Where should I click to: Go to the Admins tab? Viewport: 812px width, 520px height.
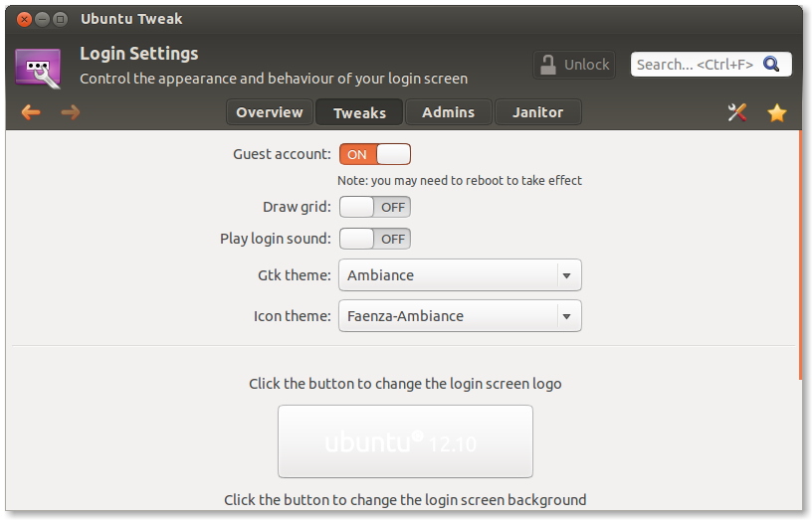[449, 112]
